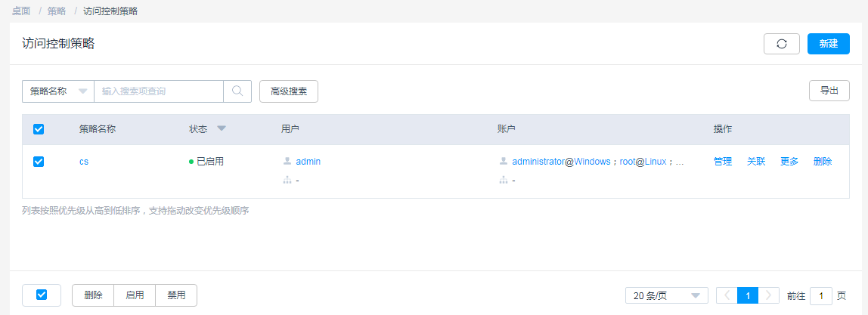Viewport: 868px width, 315px height.
Task: Click the user icon beside admin
Action: (287, 161)
